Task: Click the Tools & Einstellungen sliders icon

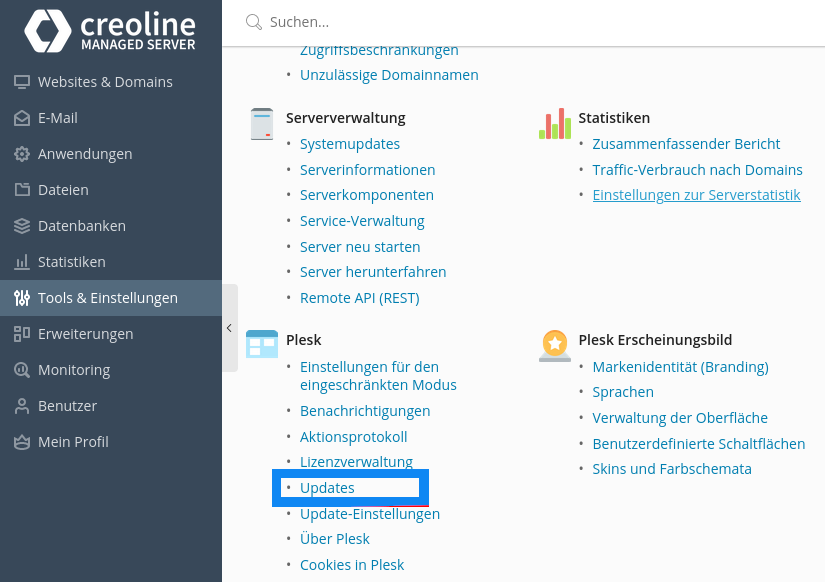Action: (x=22, y=298)
